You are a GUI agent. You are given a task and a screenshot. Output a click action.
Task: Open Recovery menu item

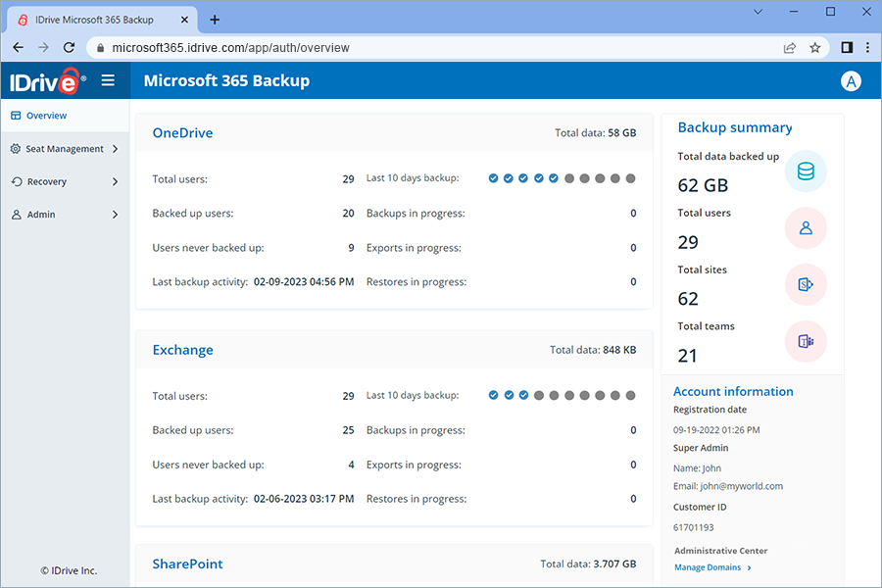coord(66,181)
